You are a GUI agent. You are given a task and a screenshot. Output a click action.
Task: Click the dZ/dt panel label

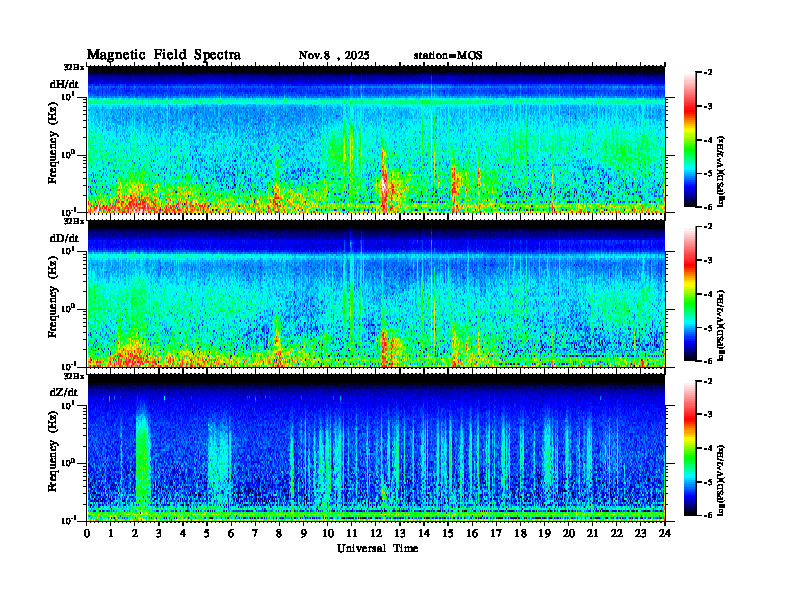click(x=64, y=392)
